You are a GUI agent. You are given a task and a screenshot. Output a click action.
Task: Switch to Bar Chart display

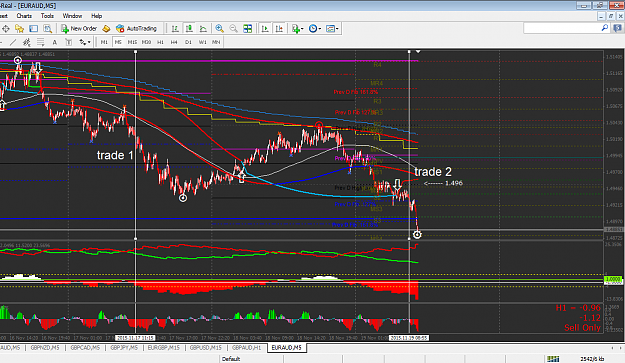click(x=175, y=29)
